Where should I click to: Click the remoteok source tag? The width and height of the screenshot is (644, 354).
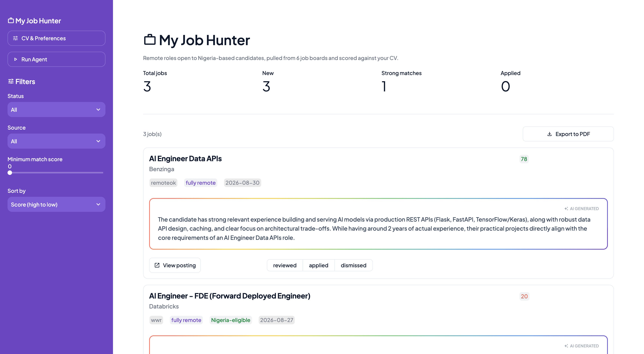(163, 183)
